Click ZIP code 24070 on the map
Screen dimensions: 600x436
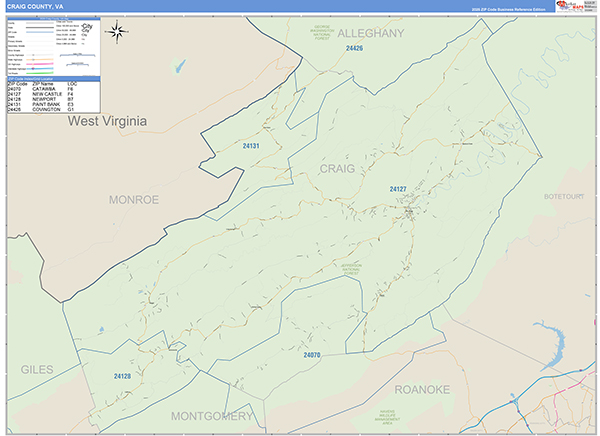(312, 355)
